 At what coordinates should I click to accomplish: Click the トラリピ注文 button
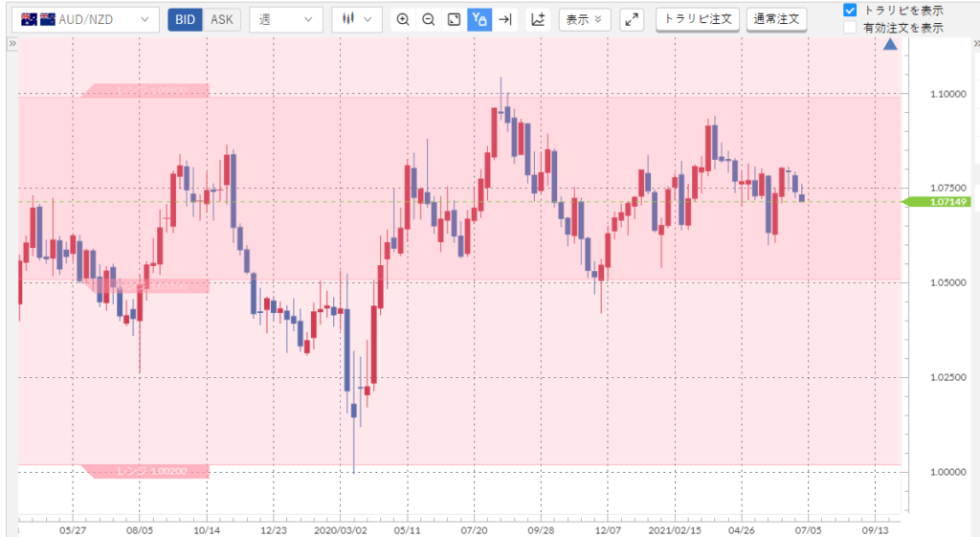coord(697,19)
